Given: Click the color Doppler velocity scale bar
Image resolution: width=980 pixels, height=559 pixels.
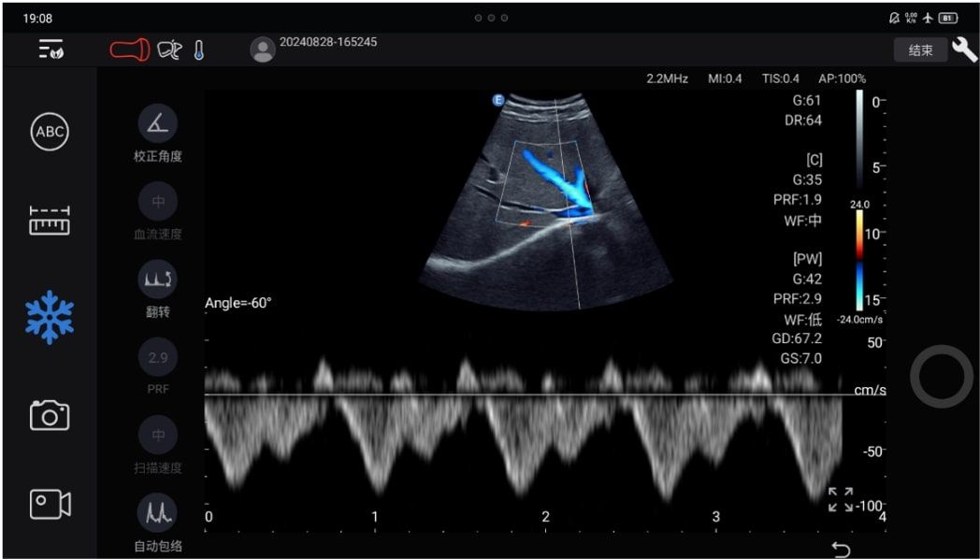Looking at the screenshot, I should pos(859,260).
